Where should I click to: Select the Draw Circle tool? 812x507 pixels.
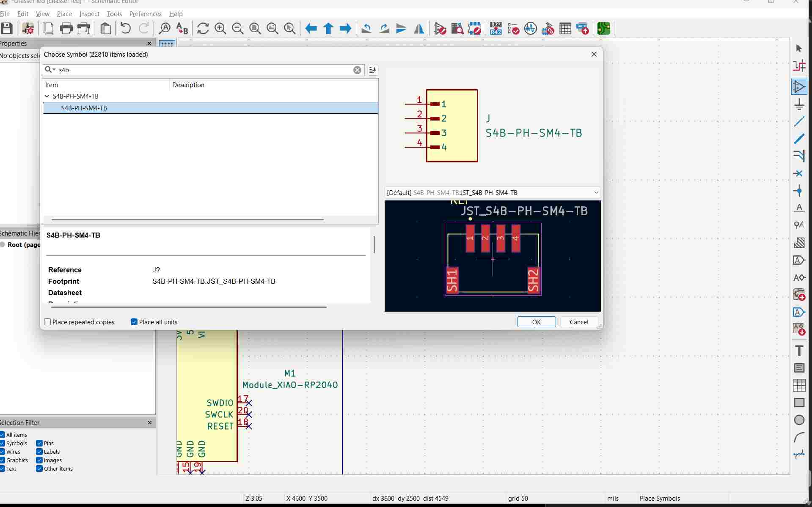tap(799, 420)
